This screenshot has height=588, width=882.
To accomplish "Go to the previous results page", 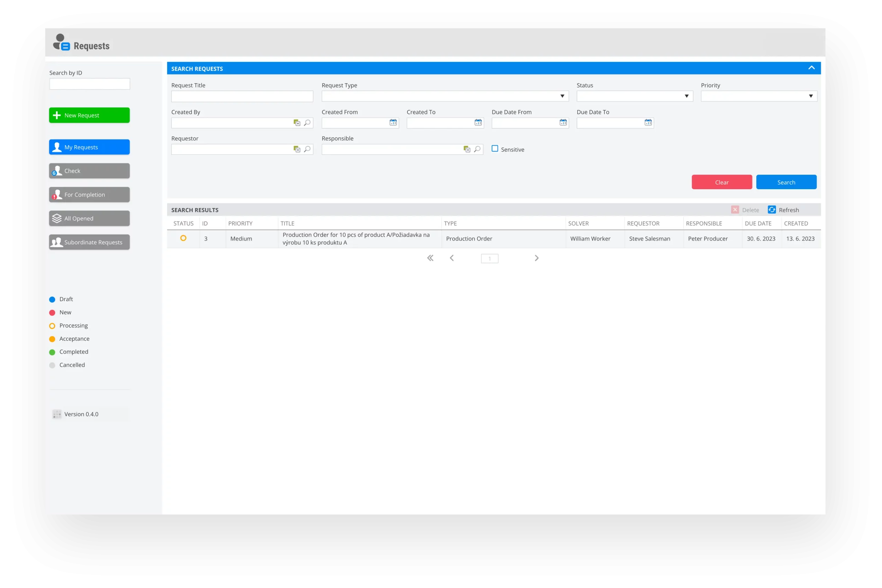I will 452,258.
